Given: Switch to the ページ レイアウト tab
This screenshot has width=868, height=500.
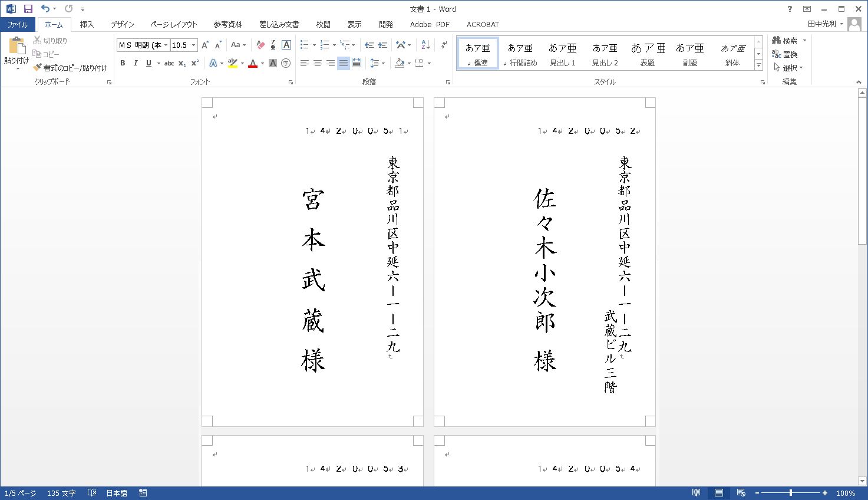Looking at the screenshot, I should [173, 24].
